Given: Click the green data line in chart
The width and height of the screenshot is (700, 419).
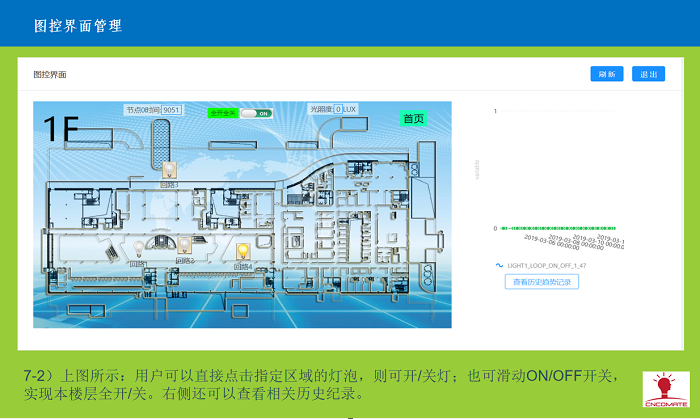Looking at the screenshot, I should click(x=560, y=228).
